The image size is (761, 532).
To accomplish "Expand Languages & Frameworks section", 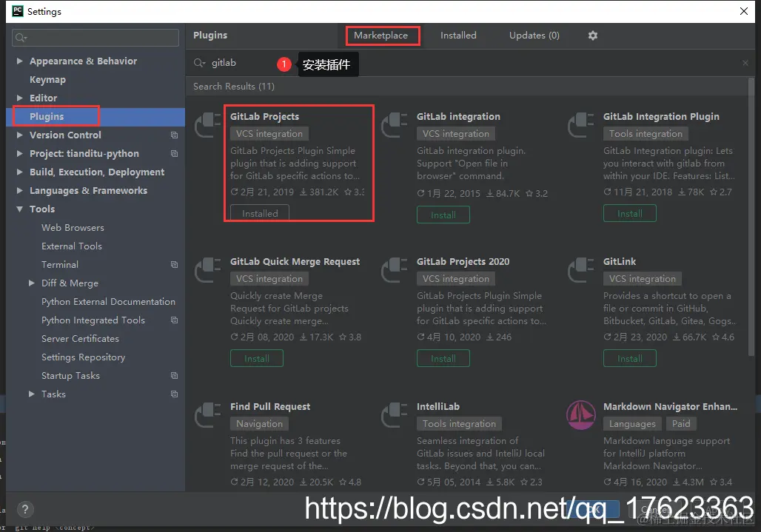I will 19,190.
